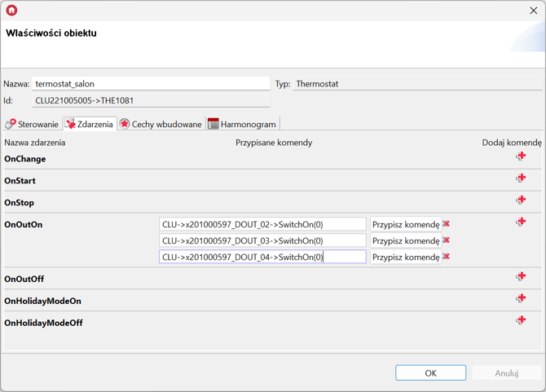Open the Cechy wbudowane tab
The image size is (546, 392).
pos(161,124)
